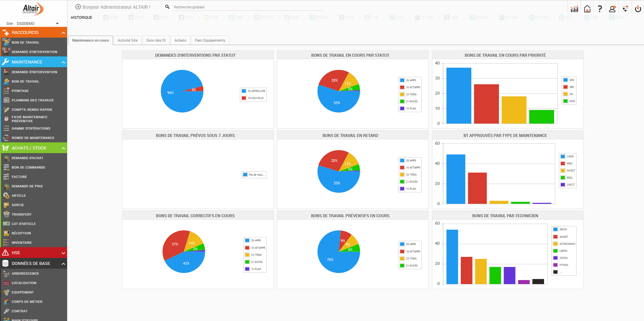Open Fiche Maintenance Préventive
This screenshot has height=321, width=644.
pyautogui.click(x=30, y=119)
